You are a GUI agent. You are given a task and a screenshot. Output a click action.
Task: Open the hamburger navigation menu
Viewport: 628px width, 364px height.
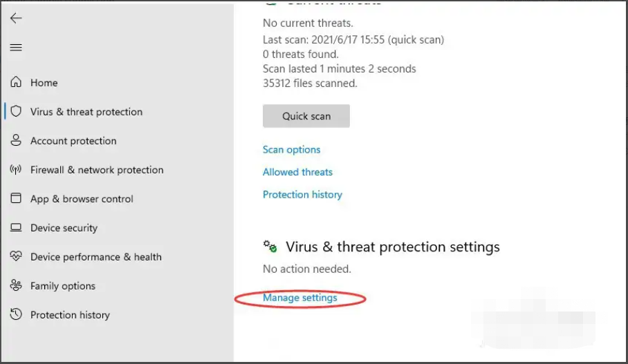[x=16, y=48]
